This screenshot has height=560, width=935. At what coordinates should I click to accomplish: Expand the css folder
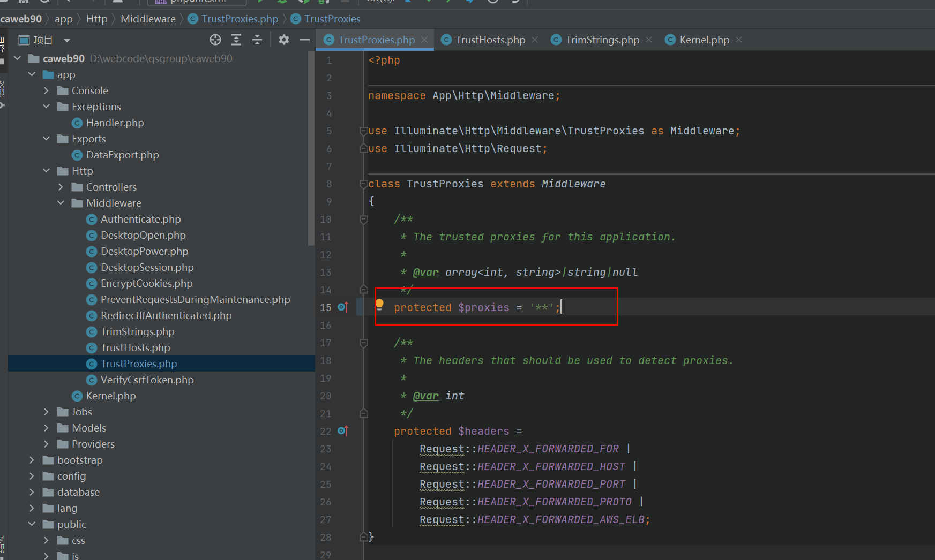(46, 540)
